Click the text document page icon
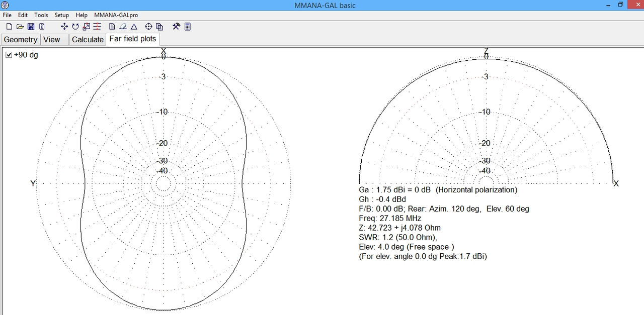Viewport: 644px width, 315px height. click(112, 27)
